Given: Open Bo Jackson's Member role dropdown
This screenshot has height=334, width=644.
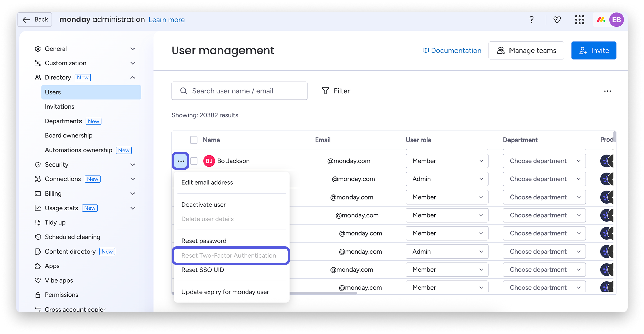Looking at the screenshot, I should click(x=447, y=161).
